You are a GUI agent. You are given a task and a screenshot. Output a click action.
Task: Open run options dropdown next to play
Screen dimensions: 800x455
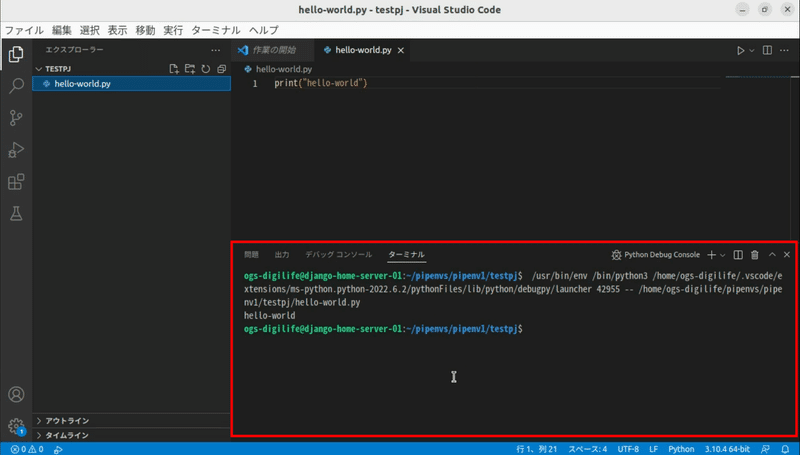pos(752,50)
